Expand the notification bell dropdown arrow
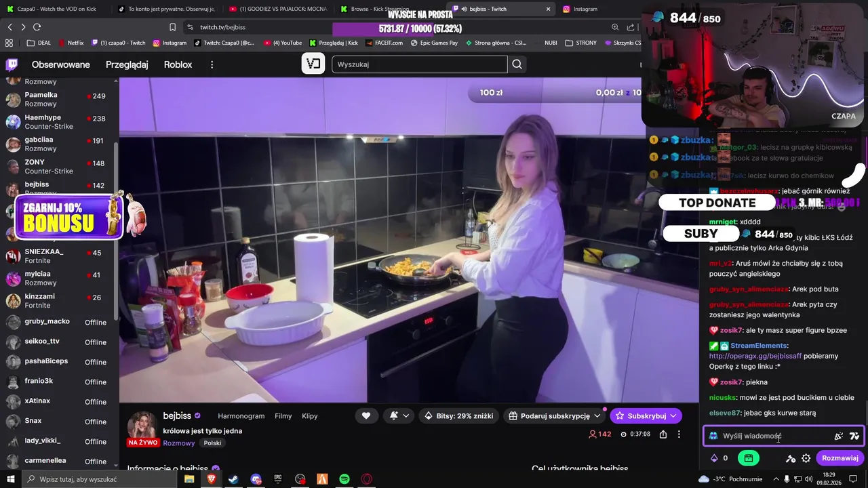868x488 pixels. 406,415
